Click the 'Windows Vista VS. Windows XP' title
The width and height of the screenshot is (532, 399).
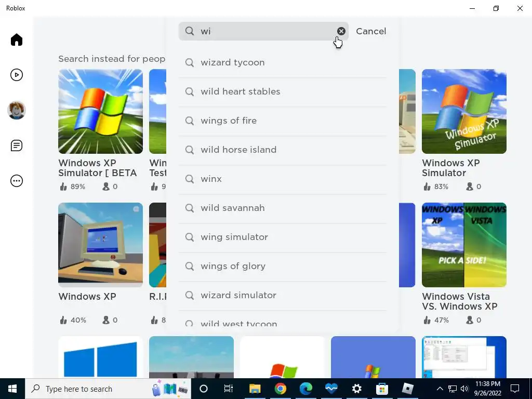[x=460, y=302]
